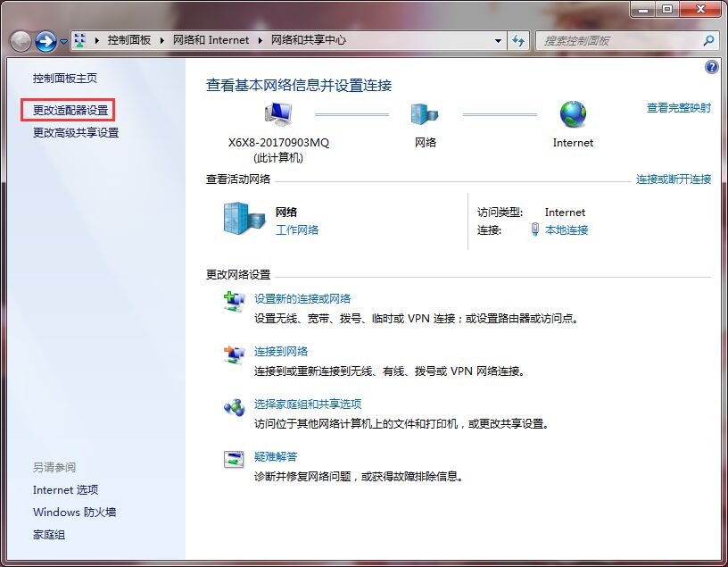
Task: Navigate to 网络和 Internet via breadcrumb
Action: tap(211, 40)
